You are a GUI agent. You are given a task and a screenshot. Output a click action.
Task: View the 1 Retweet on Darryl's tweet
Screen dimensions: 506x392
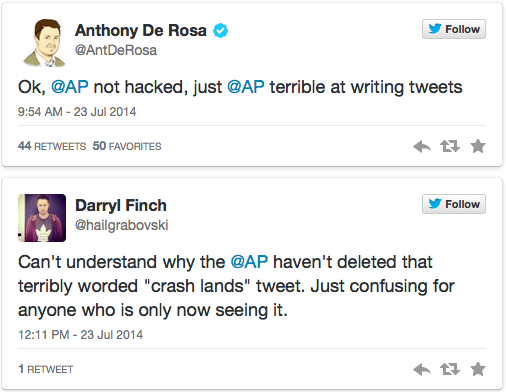coord(46,369)
